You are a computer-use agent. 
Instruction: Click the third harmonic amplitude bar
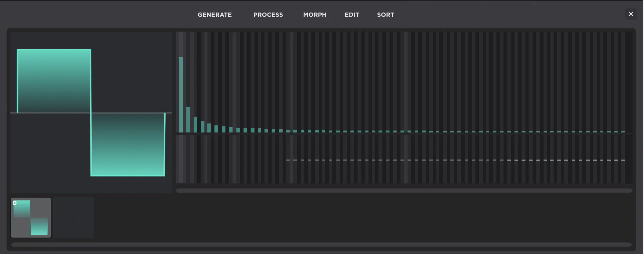click(195, 124)
